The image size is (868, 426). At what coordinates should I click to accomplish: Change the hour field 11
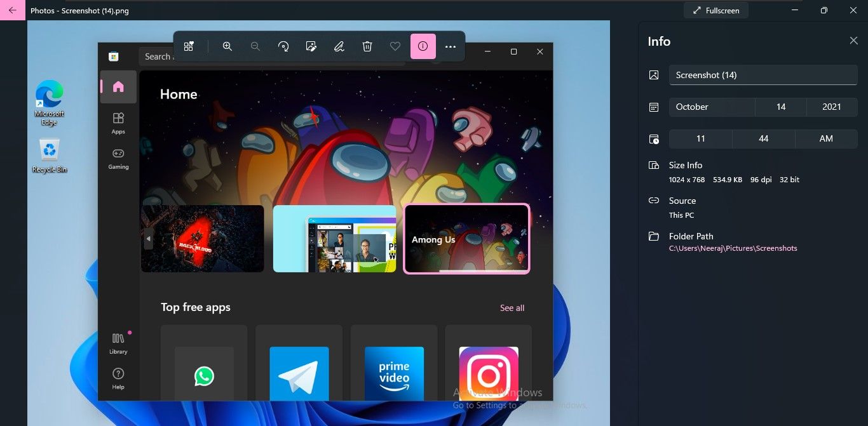tap(700, 138)
